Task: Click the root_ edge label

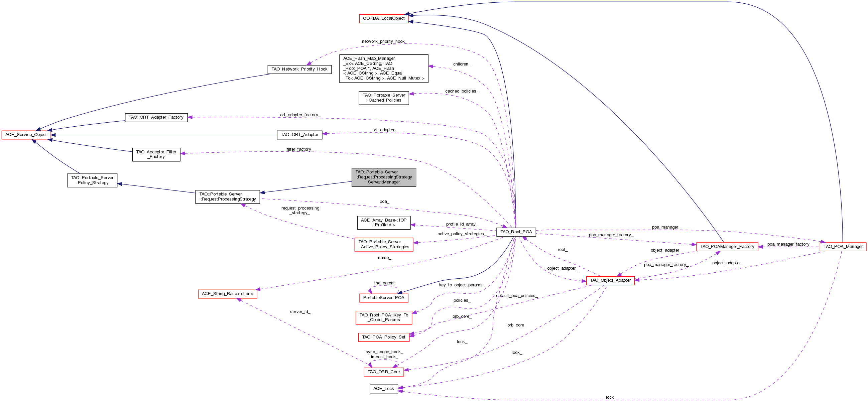Action: [563, 250]
